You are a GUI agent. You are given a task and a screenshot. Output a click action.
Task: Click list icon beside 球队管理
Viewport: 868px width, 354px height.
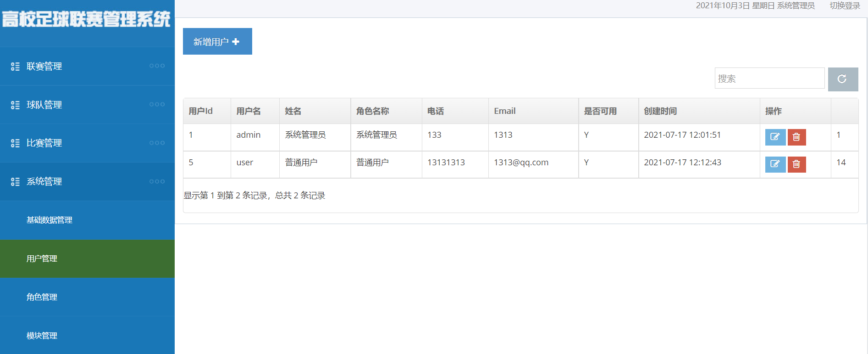click(15, 105)
